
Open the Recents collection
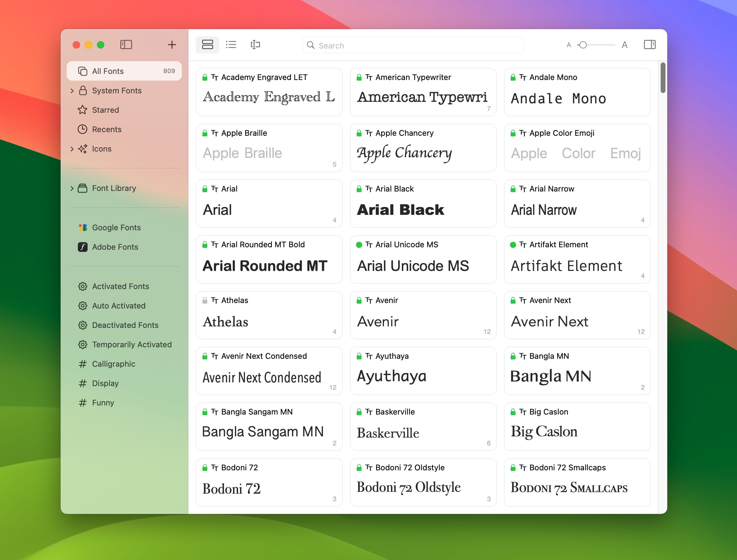tap(107, 129)
